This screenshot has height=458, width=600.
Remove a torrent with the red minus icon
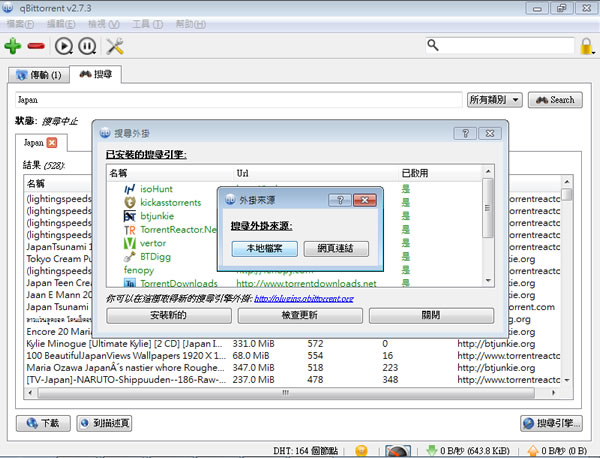pos(36,46)
